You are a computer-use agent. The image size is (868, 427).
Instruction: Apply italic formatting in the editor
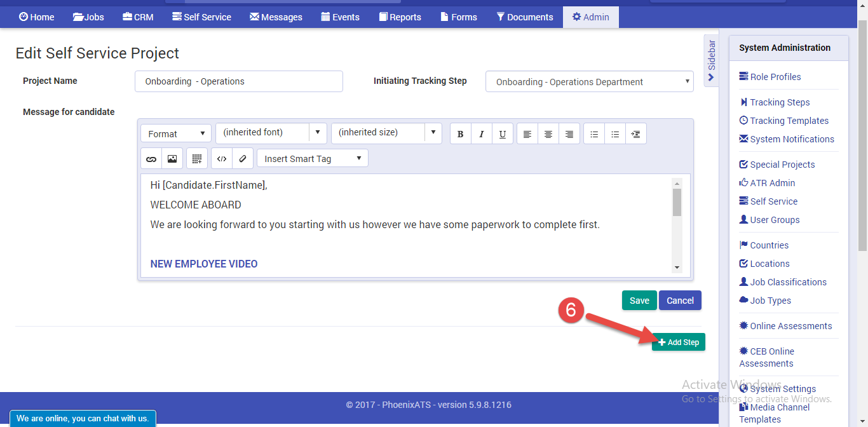tap(482, 134)
